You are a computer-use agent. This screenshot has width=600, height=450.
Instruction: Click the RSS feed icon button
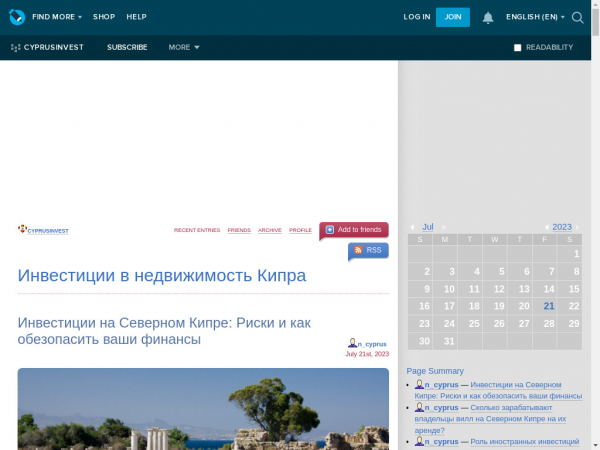pyautogui.click(x=358, y=250)
